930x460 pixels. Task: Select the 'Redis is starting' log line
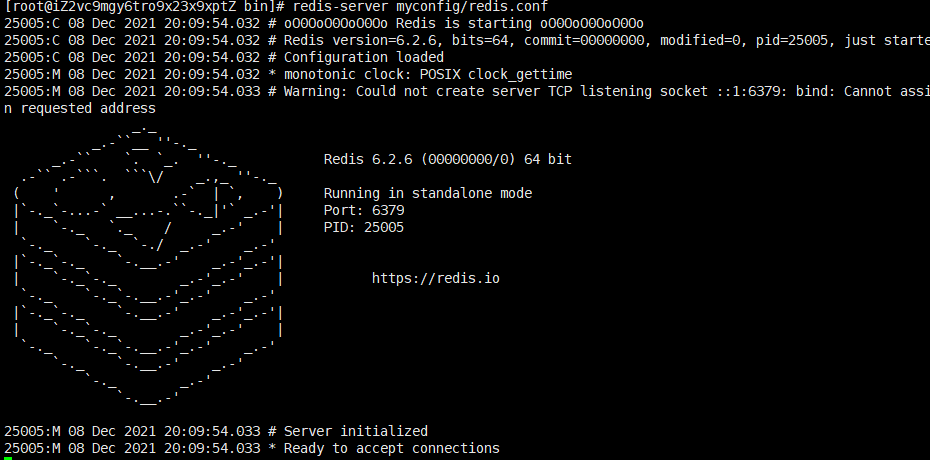(323, 24)
